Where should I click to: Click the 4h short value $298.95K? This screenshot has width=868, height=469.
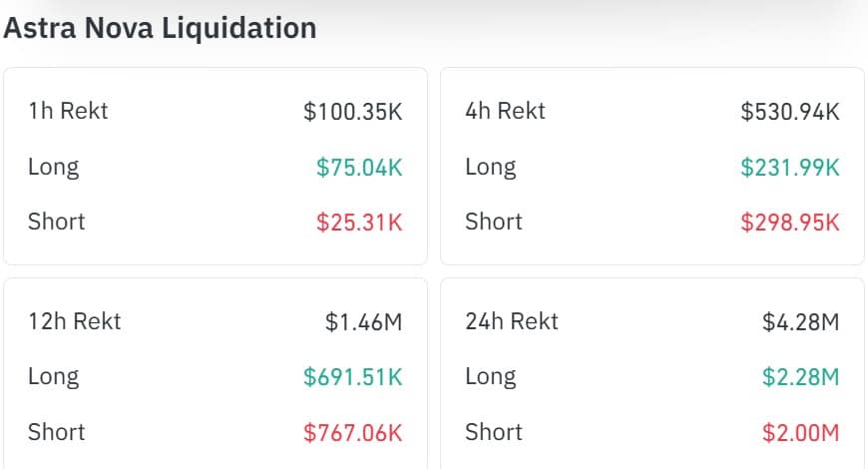pyautogui.click(x=790, y=222)
